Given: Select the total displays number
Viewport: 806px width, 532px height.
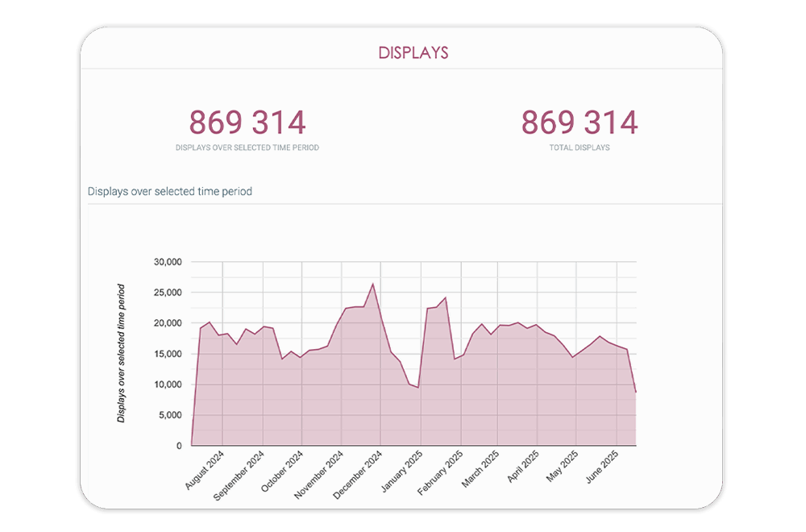Looking at the screenshot, I should tap(579, 123).
